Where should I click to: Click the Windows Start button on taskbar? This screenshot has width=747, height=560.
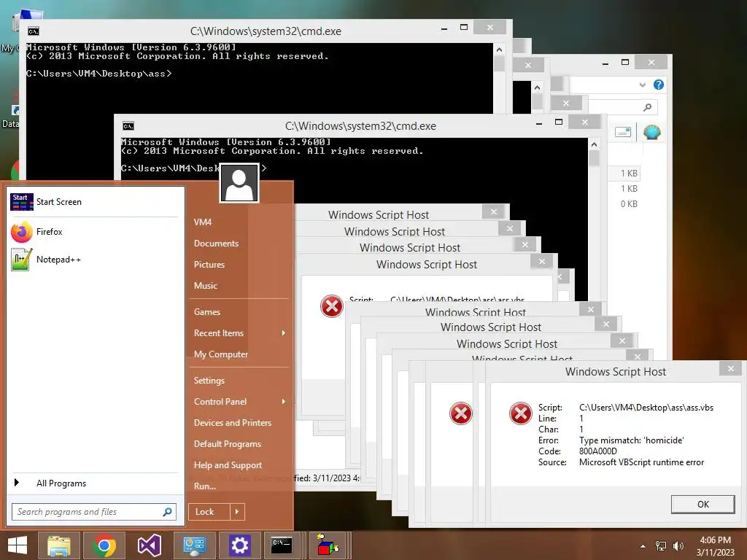[18, 545]
